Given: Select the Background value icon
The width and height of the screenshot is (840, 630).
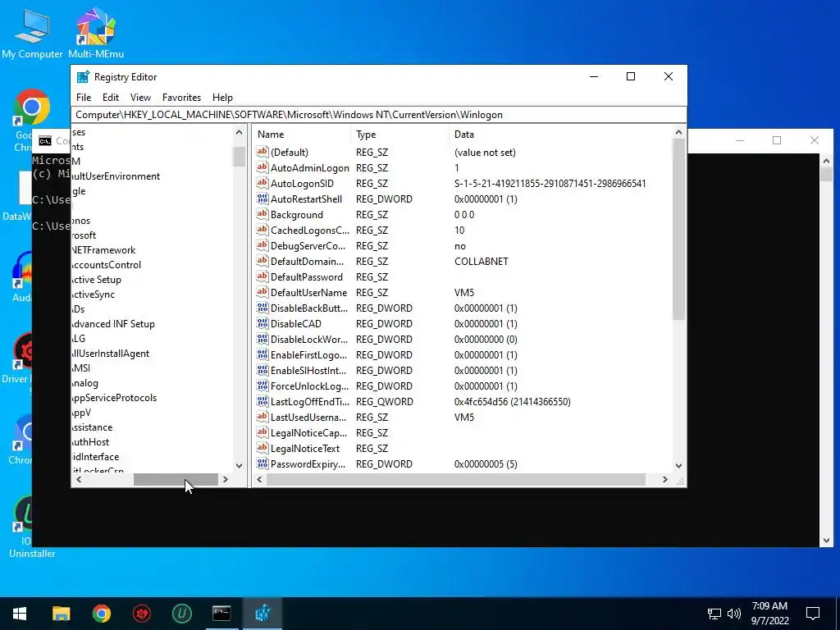Looking at the screenshot, I should [x=262, y=214].
